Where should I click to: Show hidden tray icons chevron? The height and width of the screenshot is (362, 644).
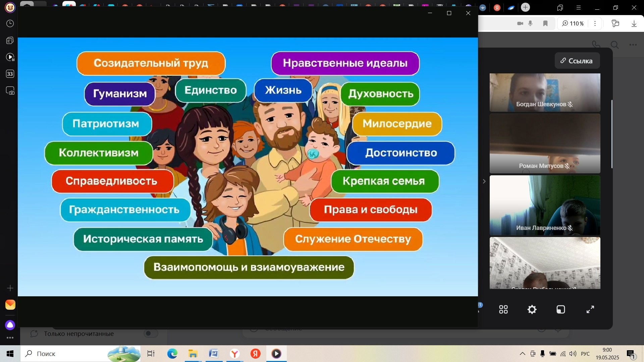(x=523, y=354)
